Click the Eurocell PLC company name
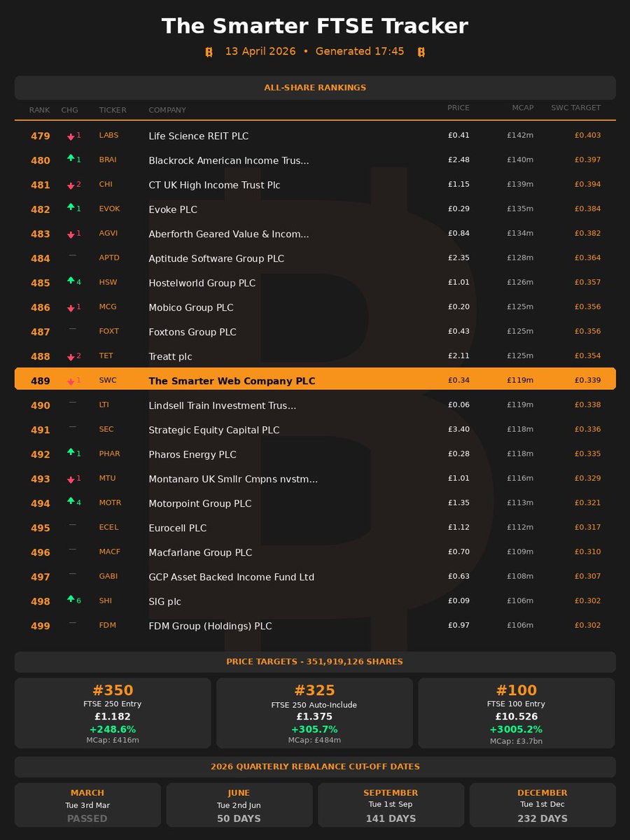 coord(178,528)
